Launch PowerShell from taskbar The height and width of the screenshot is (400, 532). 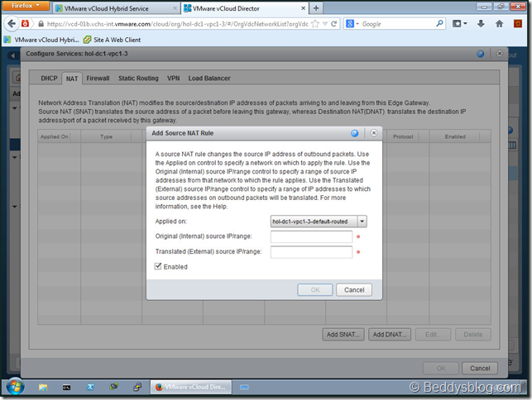pos(90,387)
